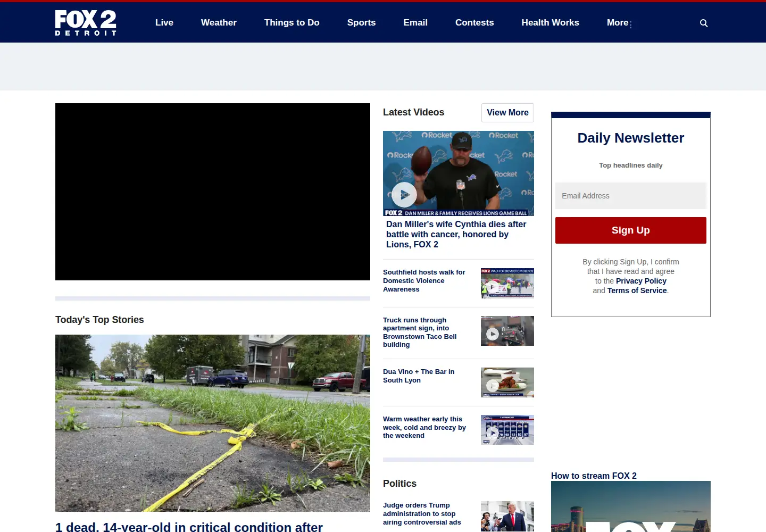This screenshot has width=766, height=532.
Task: Open the Privacy Policy link
Action: 641,281
